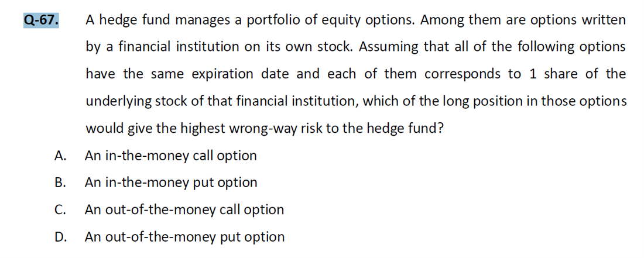The image size is (644, 258).
Task: Select answer A in-the-money call option
Action: click(170, 156)
